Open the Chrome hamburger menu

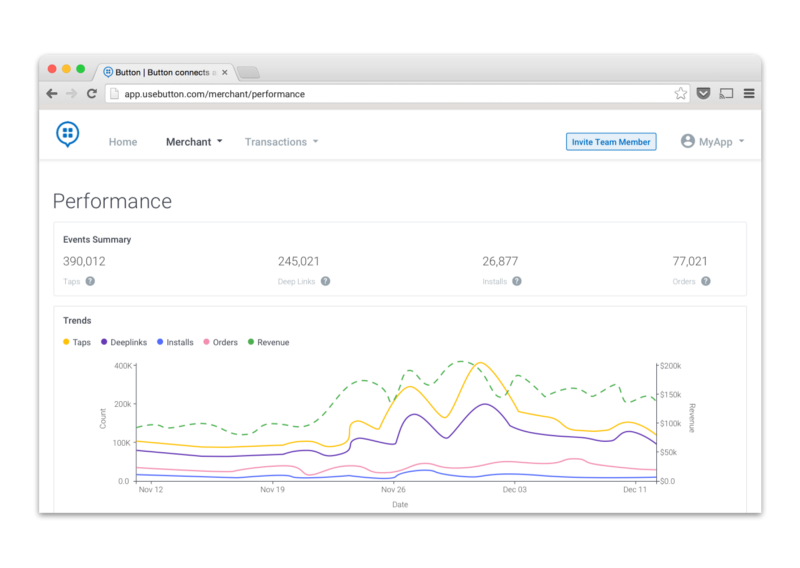(x=749, y=94)
